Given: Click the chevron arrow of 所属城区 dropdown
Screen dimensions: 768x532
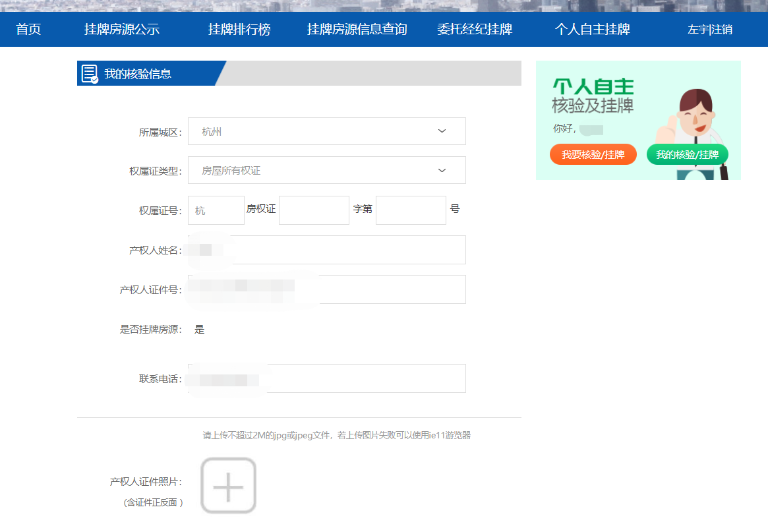Looking at the screenshot, I should click(442, 131).
